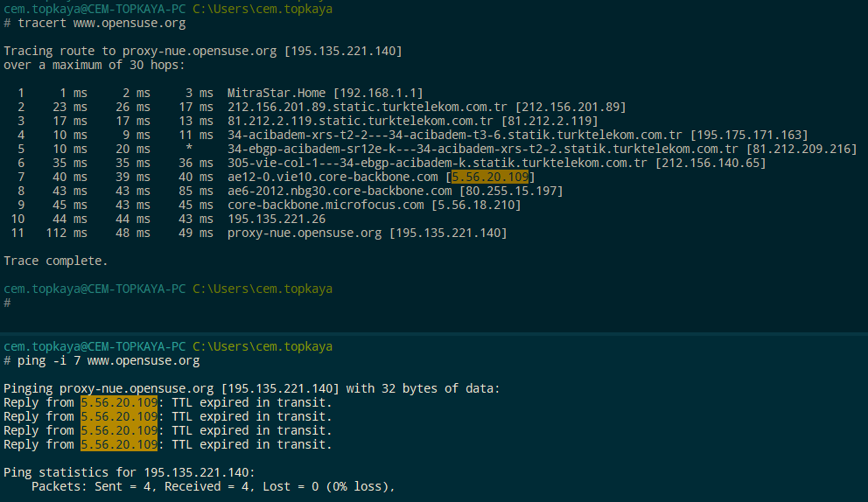The height and width of the screenshot is (502, 868).
Task: Click 'TTL expired in transit.' on the last reply
Action: [252, 444]
